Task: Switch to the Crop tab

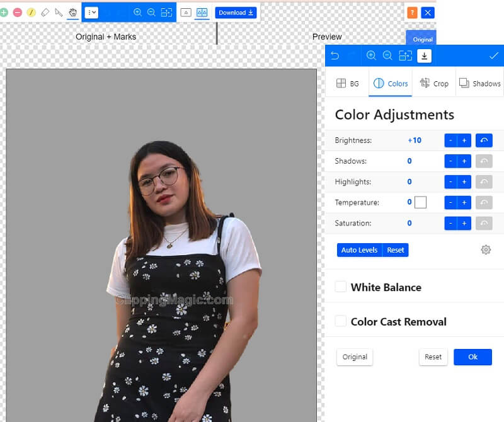Action: point(434,83)
